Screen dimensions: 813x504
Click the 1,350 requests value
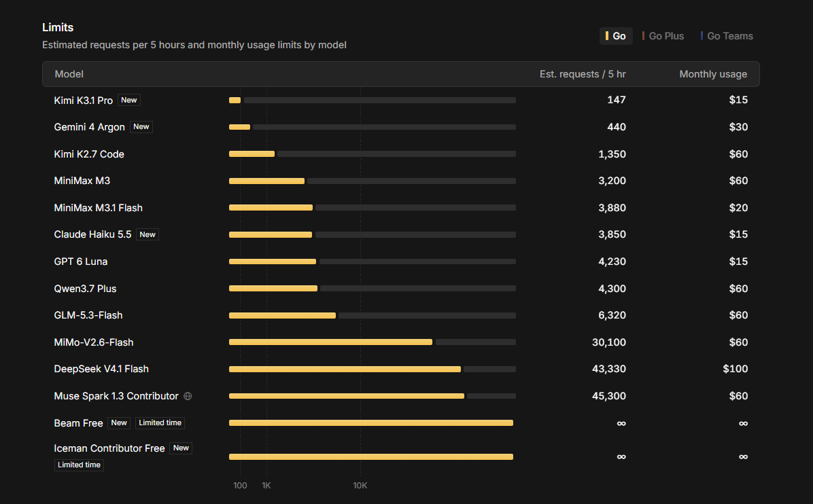click(612, 154)
